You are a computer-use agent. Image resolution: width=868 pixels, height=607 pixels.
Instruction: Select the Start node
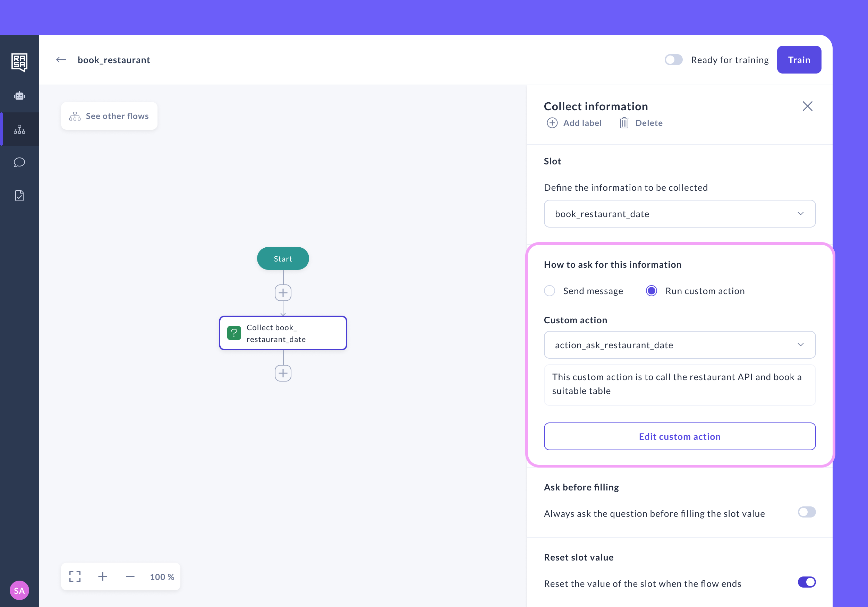(283, 258)
